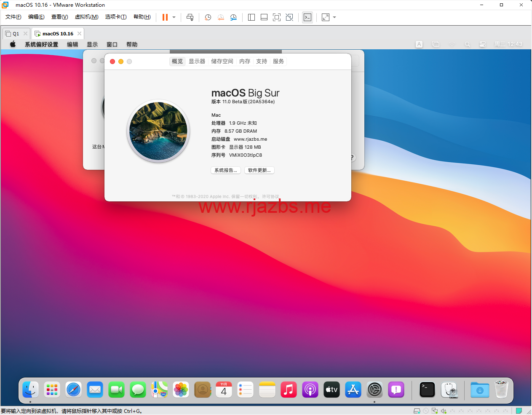The height and width of the screenshot is (415, 532).
Task: Open Apple TV from the Dock
Action: (331, 390)
